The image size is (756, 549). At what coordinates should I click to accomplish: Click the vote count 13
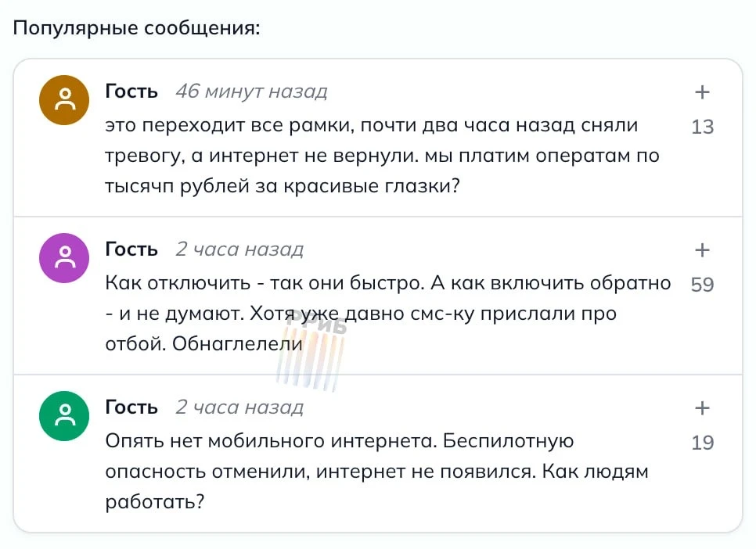[x=703, y=127]
